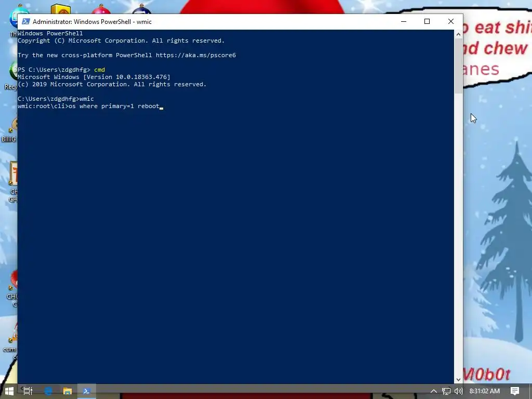Click the 'os where primary=1 reboot' command text

coord(114,106)
